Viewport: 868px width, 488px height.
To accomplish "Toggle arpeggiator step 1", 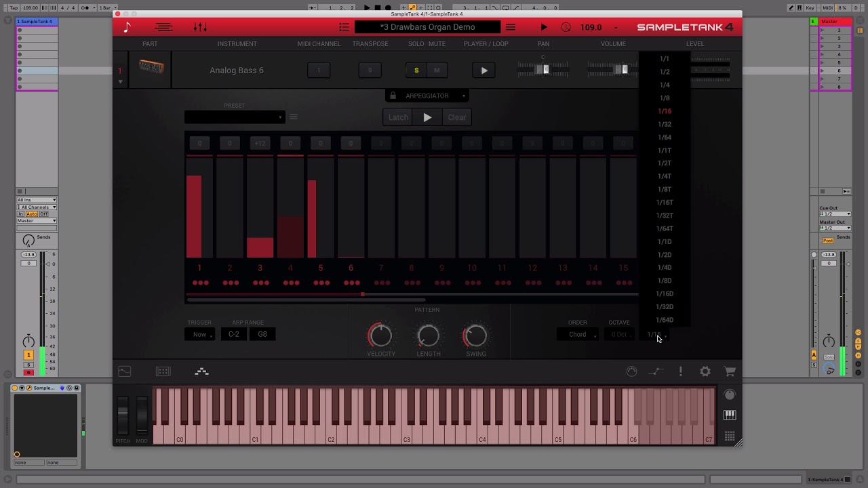I will click(x=199, y=268).
